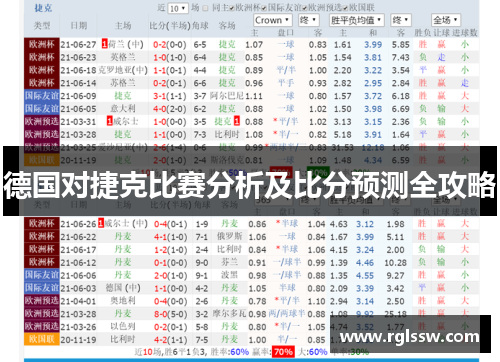Click the 胜率 60% value at bottom
This screenshot has width=500, height=362.
(x=239, y=352)
